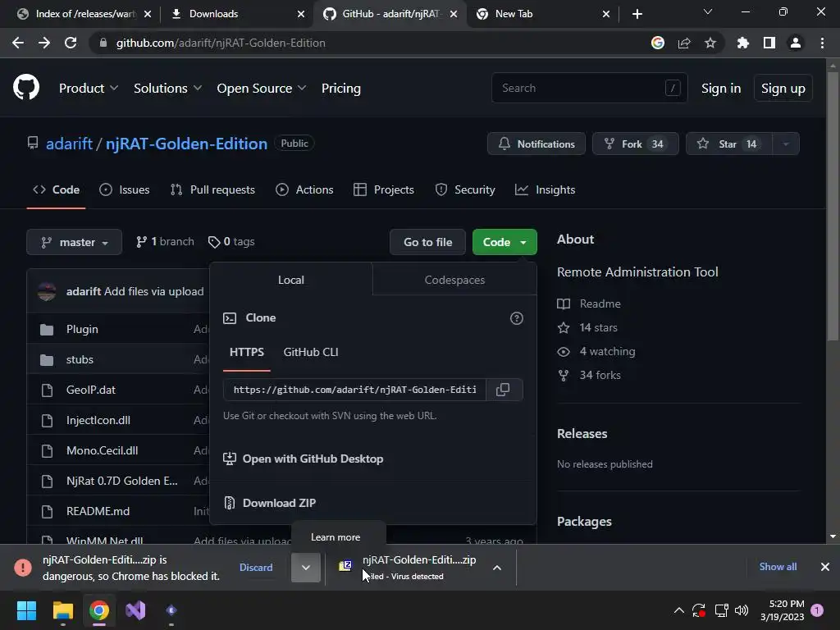Open the clone help question icon
The image size is (840, 630).
(x=517, y=318)
